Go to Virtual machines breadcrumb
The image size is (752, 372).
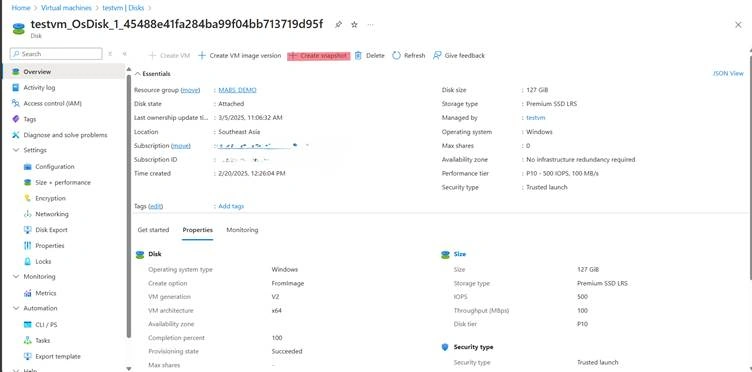coord(66,8)
